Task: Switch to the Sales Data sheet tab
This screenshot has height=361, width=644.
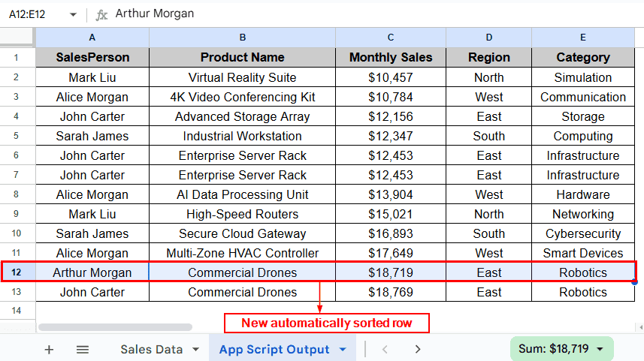Action: click(x=152, y=350)
